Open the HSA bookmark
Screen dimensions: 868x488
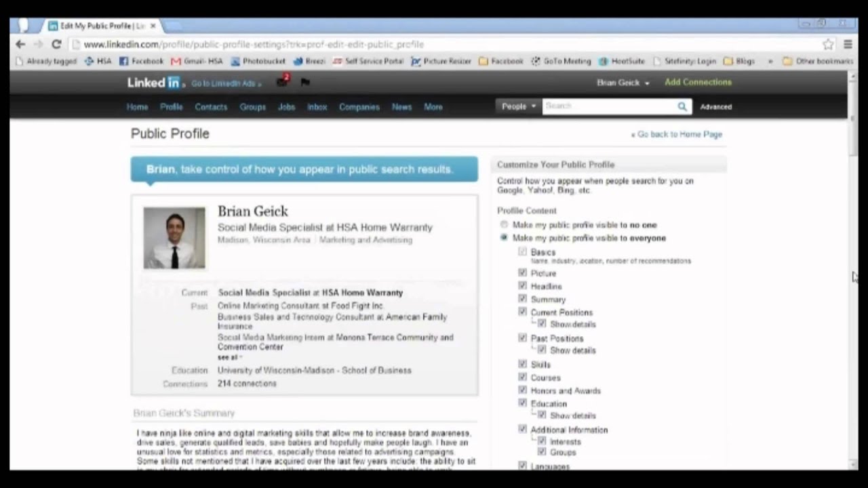98,61
